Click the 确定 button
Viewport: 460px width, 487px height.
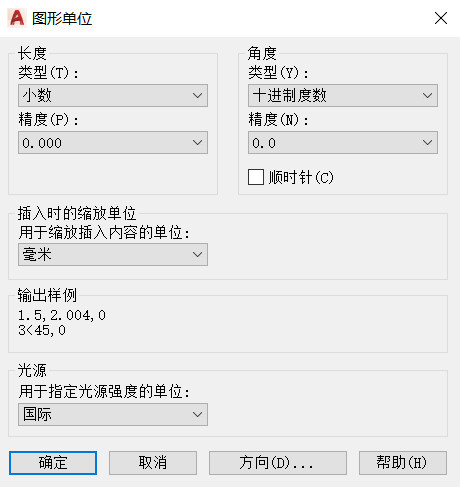coord(53,463)
